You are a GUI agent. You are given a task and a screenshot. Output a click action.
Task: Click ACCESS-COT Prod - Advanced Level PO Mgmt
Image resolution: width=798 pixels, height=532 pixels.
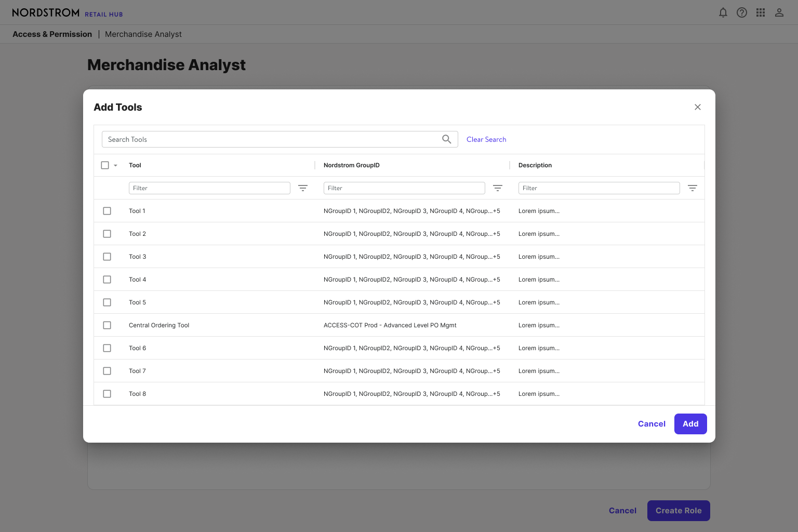[x=390, y=325]
